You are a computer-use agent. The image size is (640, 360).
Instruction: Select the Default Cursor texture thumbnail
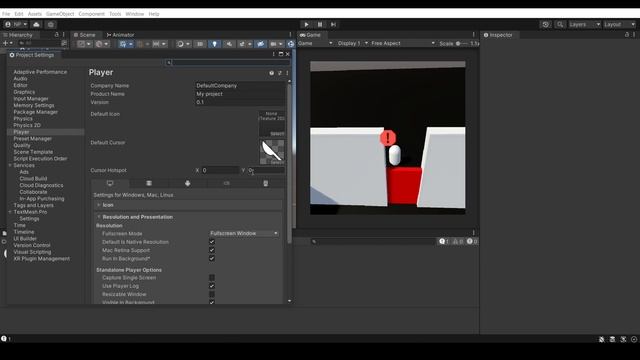272,152
